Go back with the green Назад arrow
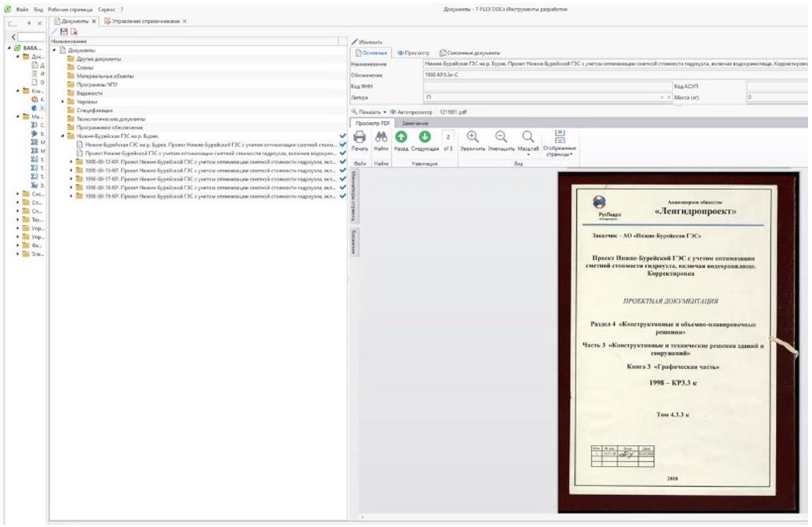 pos(402,138)
